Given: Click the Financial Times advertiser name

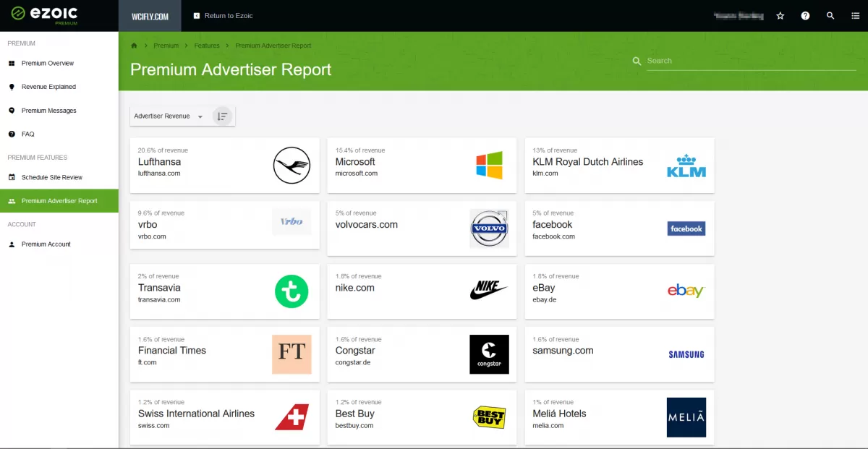Looking at the screenshot, I should (172, 351).
